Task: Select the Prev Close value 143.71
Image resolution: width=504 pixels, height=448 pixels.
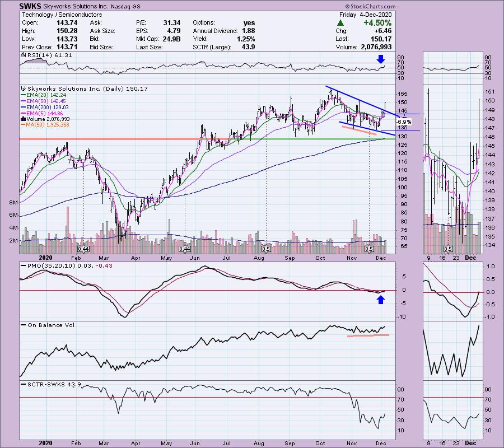Action: pos(67,47)
